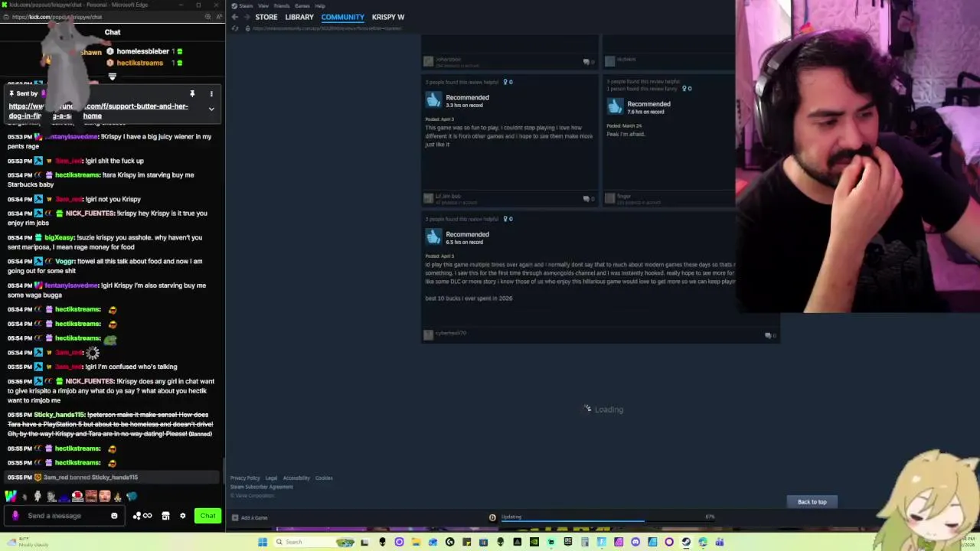Click the purple microphone icon in the chat input
This screenshot has height=551, width=980.
[x=15, y=516]
